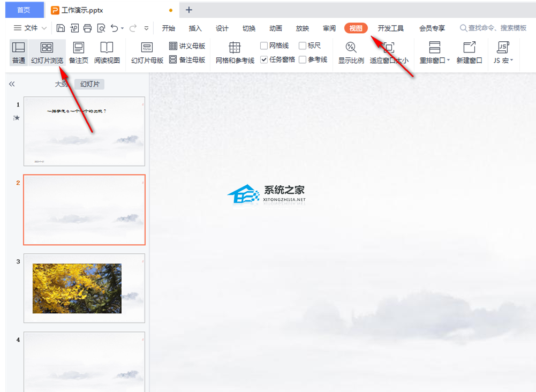Image resolution: width=536 pixels, height=392 pixels.
Task: Open 阅读视图 reading view
Action: [107, 52]
